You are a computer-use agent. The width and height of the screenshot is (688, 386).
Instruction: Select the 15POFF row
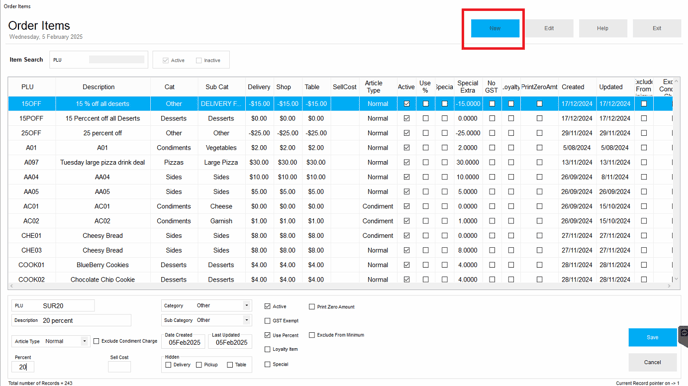(340, 118)
